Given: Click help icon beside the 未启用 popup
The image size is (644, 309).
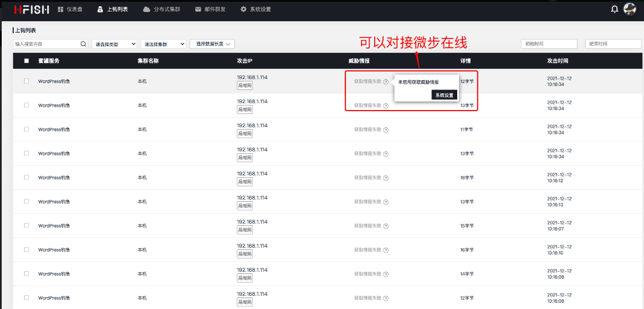Looking at the screenshot, I should [386, 82].
